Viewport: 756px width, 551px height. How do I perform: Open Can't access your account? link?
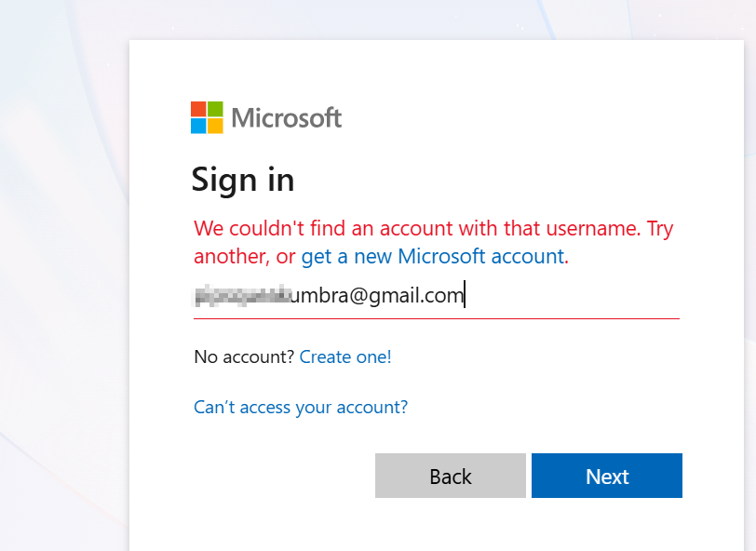301,408
